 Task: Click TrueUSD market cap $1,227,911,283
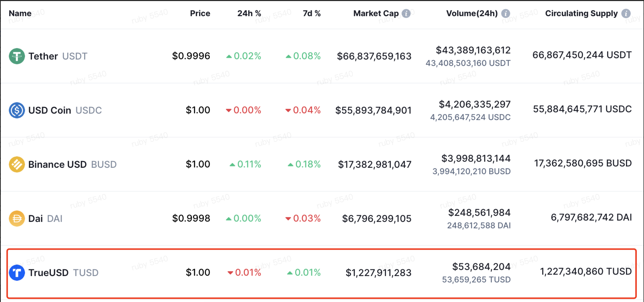pyautogui.click(x=378, y=273)
